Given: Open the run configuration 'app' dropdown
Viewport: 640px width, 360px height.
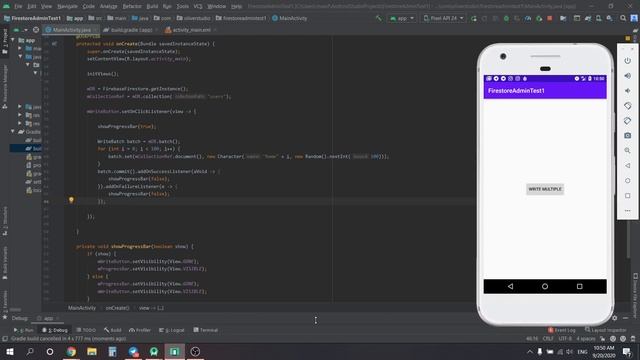Looking at the screenshot, I should tap(402, 18).
